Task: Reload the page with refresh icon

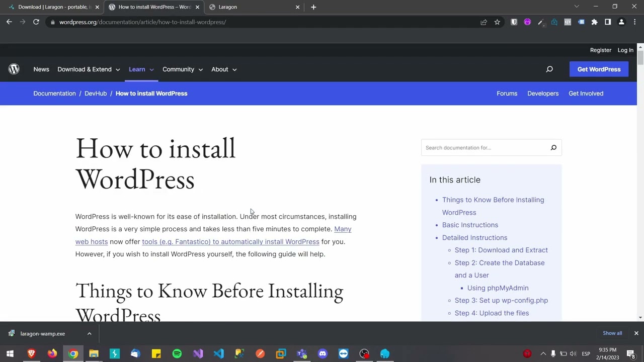Action: point(36,22)
